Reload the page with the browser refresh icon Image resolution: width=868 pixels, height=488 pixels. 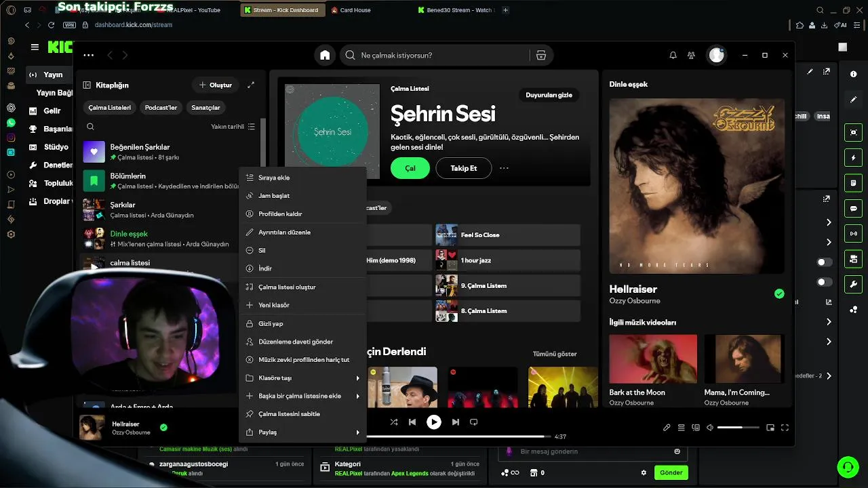51,24
